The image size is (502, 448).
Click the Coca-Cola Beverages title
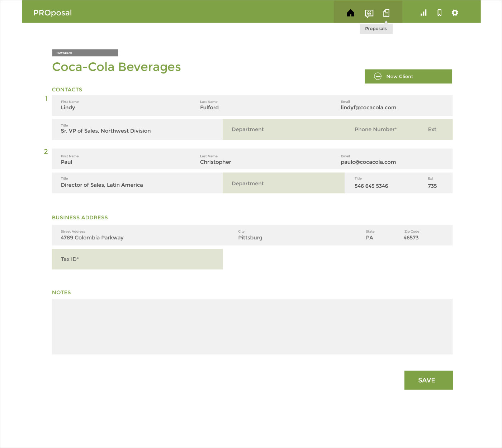click(x=117, y=67)
